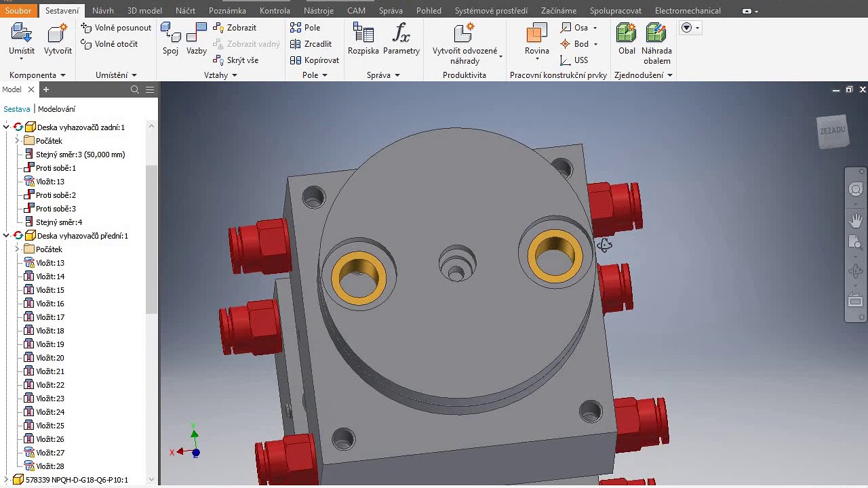
Task: Collapse Deska vyhazovačů zadní:1 node
Action: [6, 127]
